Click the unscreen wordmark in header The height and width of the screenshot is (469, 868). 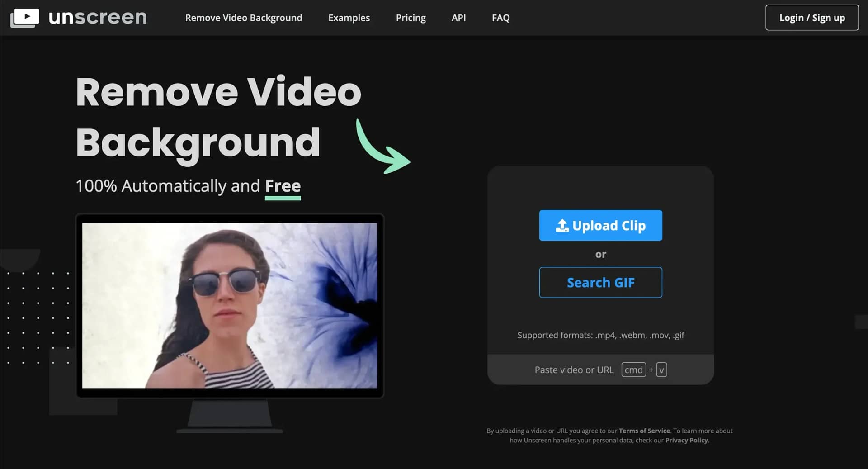tap(98, 17)
